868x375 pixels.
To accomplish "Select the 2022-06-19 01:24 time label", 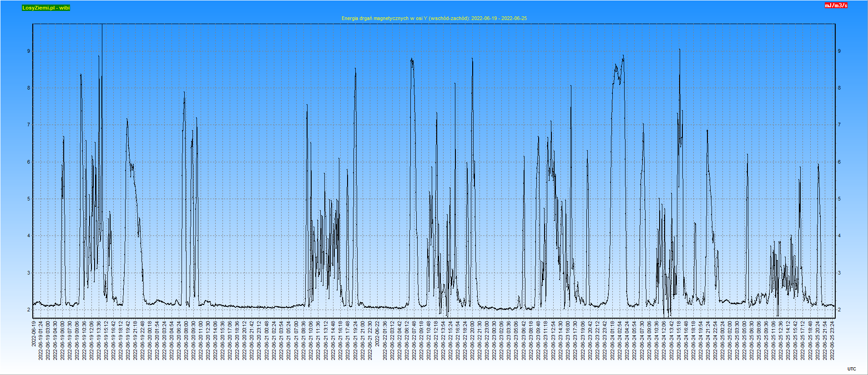I will 41,340.
